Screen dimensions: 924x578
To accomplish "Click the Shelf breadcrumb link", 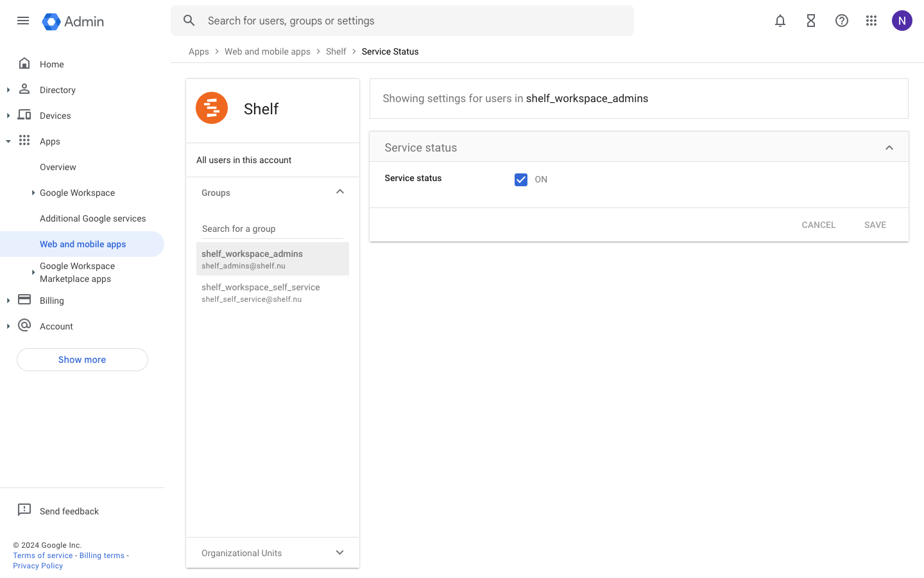I will click(x=336, y=51).
